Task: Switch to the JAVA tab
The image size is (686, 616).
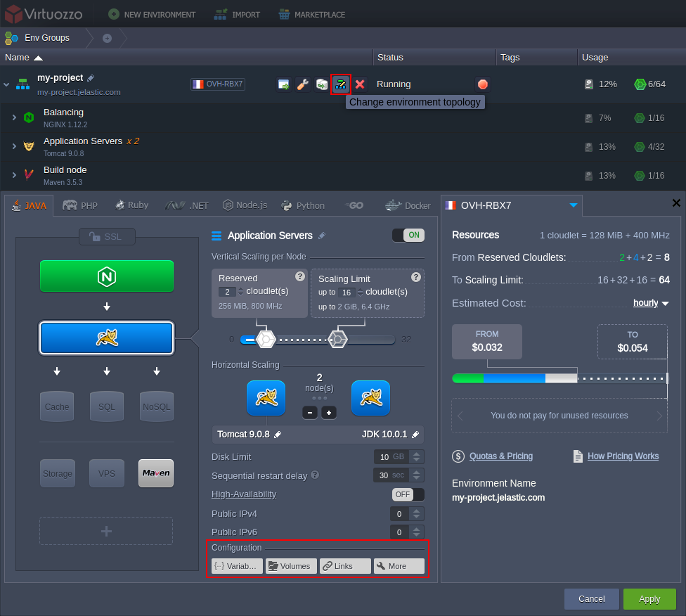Action: coord(29,205)
